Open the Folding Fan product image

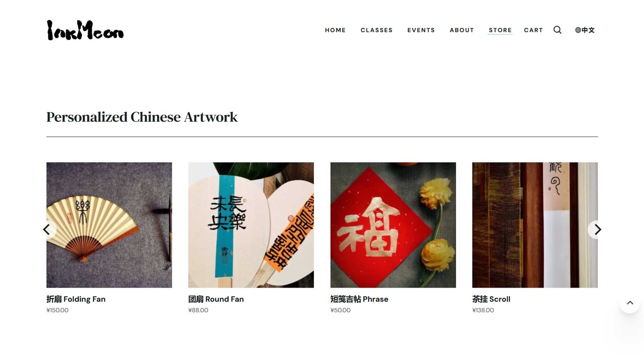coord(109,225)
